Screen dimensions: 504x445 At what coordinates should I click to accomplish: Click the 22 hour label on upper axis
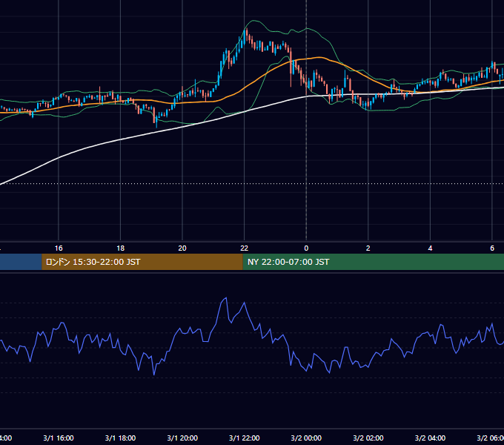click(x=245, y=248)
